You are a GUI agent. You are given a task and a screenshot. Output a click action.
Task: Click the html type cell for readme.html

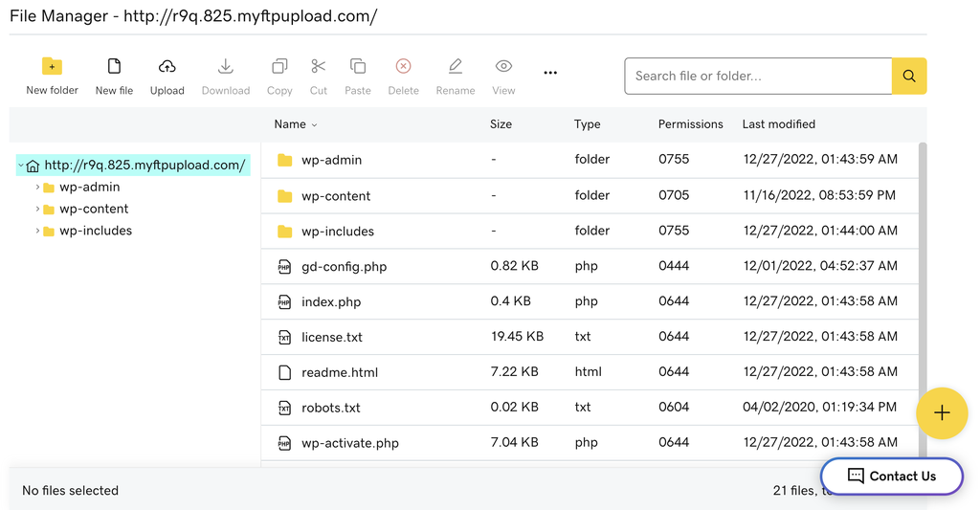(x=589, y=371)
